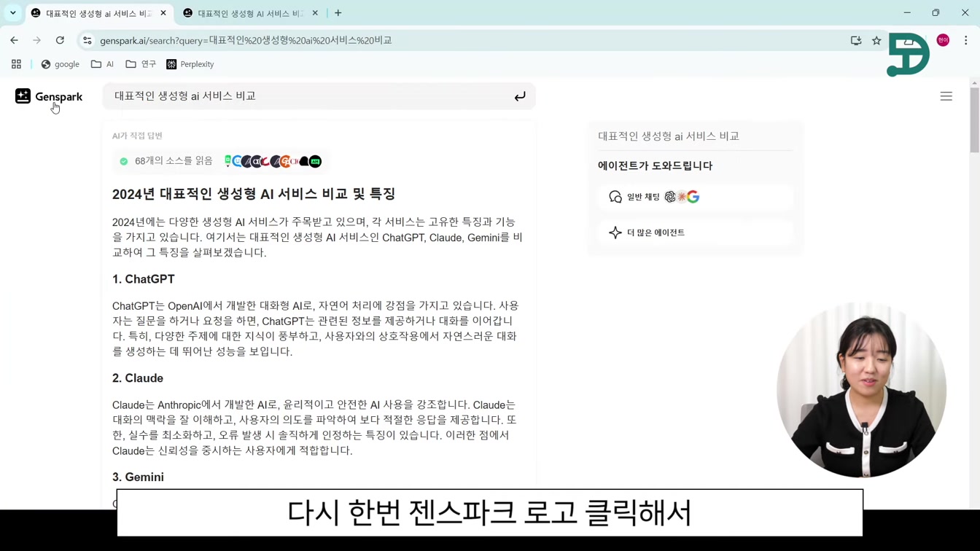Click AI가 직접 답변 label

click(137, 136)
